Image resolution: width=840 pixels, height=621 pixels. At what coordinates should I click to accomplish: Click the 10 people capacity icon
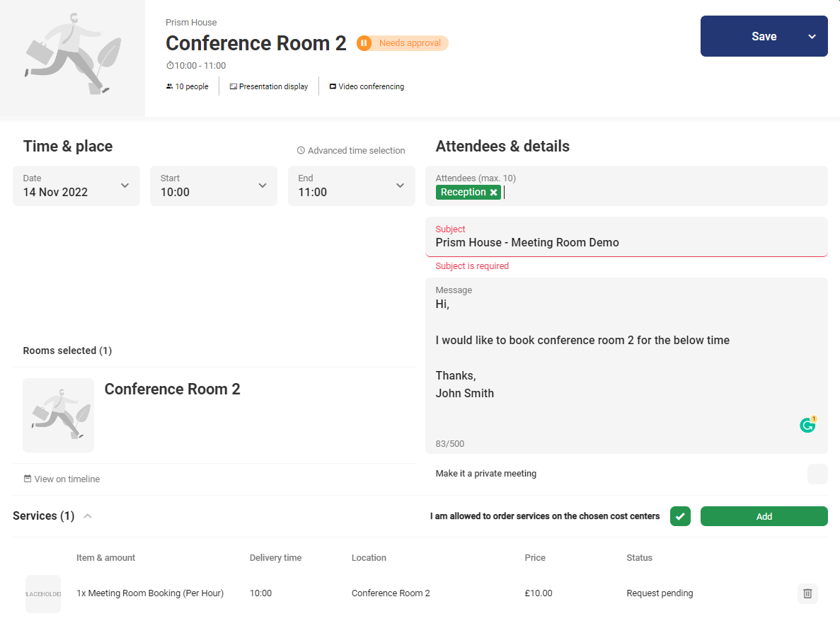[x=169, y=87]
